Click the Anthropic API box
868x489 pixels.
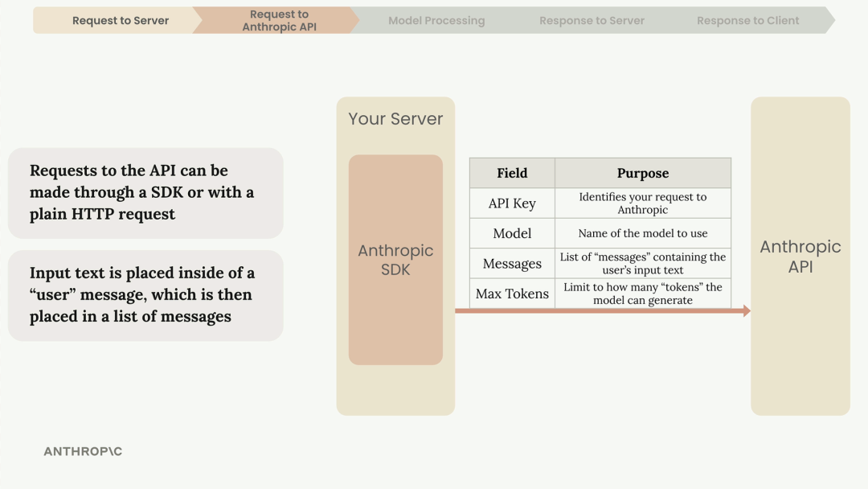click(800, 257)
